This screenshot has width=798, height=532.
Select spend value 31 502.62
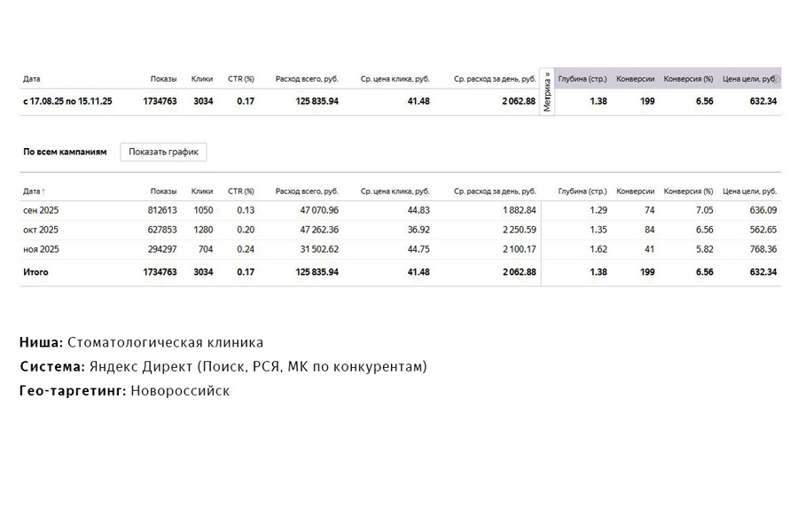[x=319, y=249]
